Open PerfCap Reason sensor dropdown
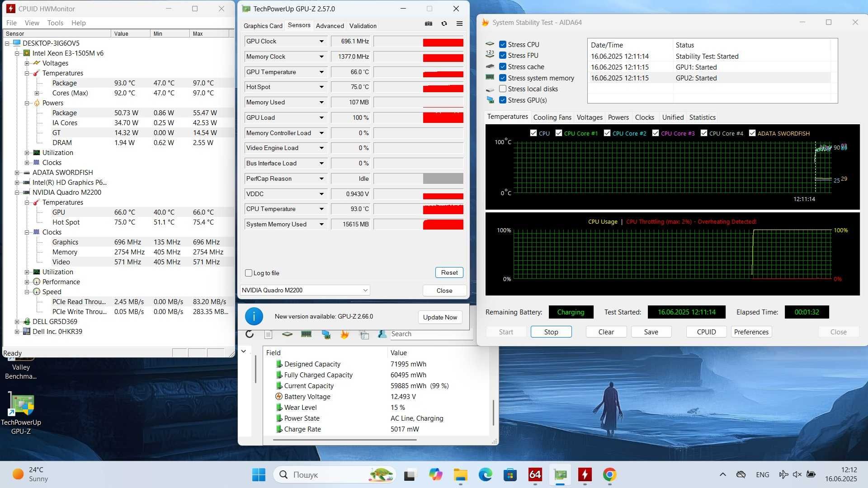This screenshot has width=868, height=488. click(321, 178)
